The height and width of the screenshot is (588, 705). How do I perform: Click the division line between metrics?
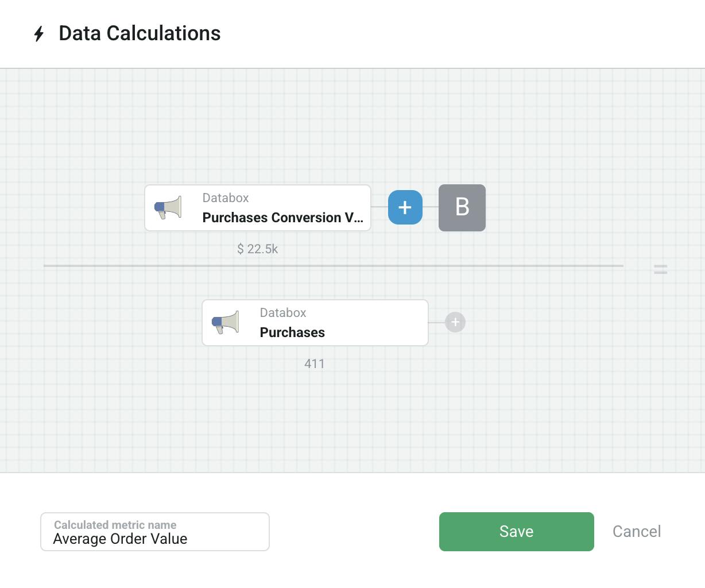click(x=334, y=266)
